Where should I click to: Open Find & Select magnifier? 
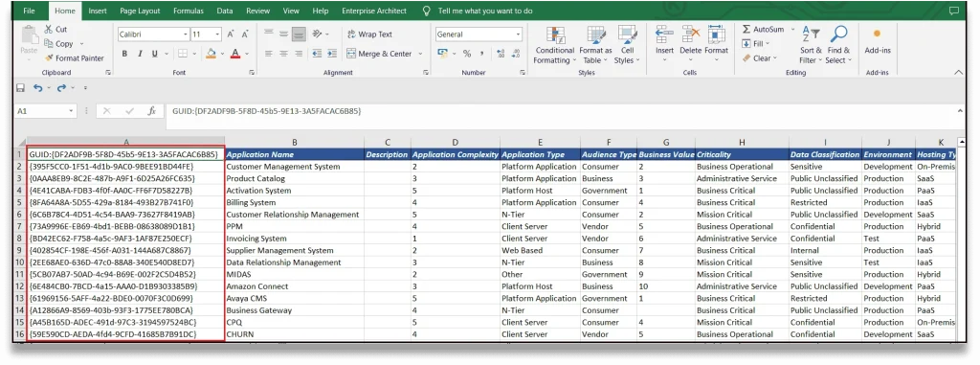pos(838,45)
